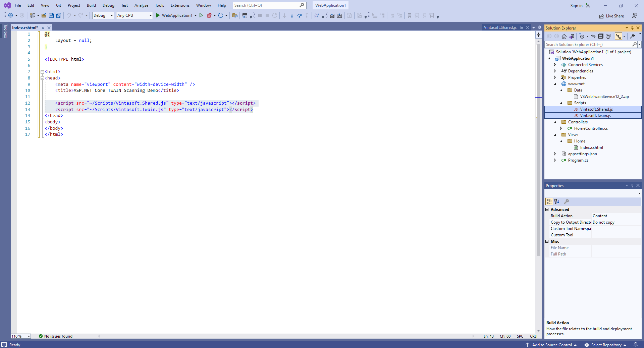Switch Properties panel to Alphabetical sort
Image resolution: width=644 pixels, height=348 pixels.
[x=557, y=201]
